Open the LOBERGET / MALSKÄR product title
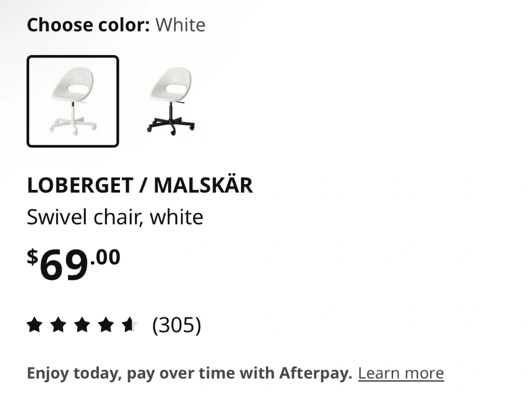 (x=140, y=185)
